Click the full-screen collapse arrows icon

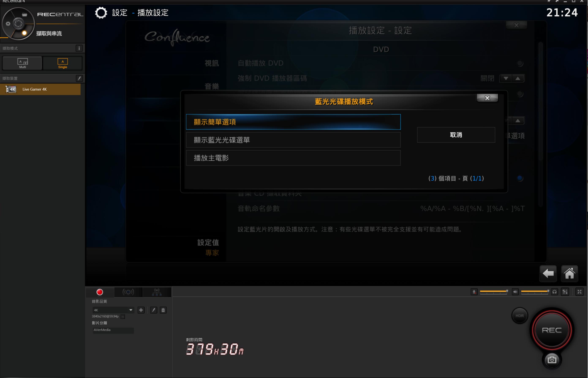click(x=579, y=292)
